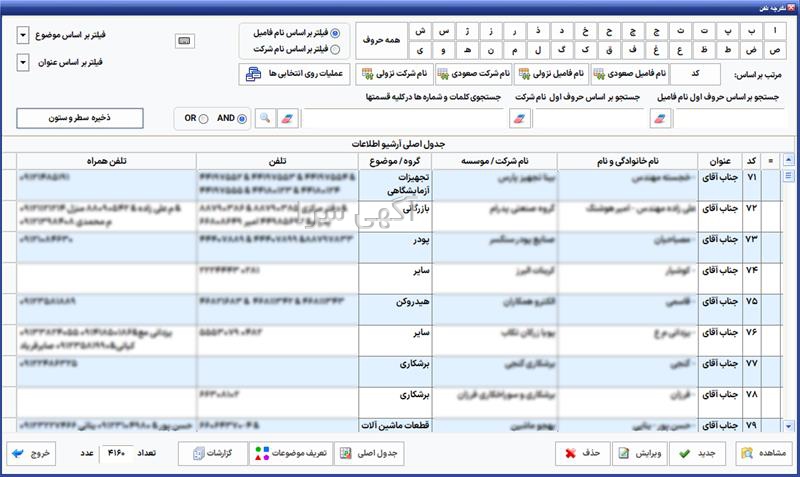Focus the company-name first letters search field

click(x=590, y=118)
